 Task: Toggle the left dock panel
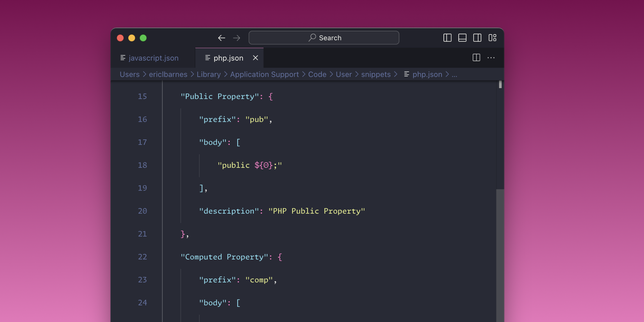pyautogui.click(x=447, y=38)
